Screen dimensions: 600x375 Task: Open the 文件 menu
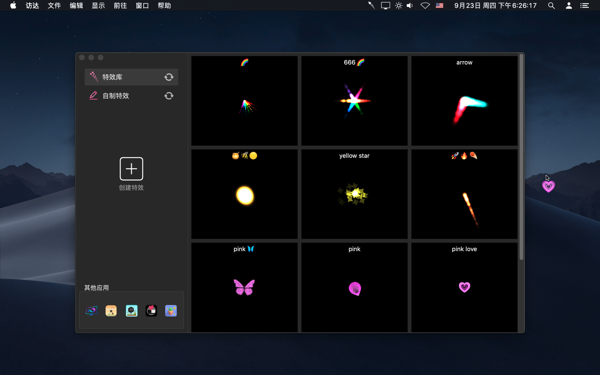(x=54, y=5)
